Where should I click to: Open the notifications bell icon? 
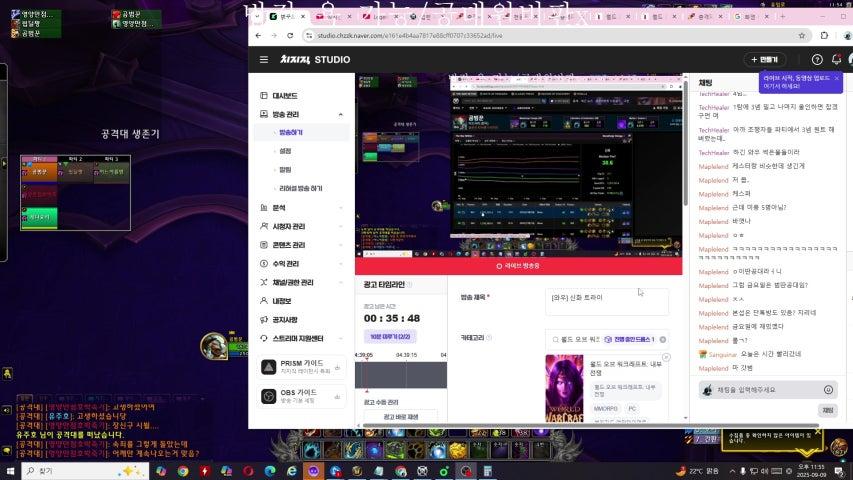836,59
